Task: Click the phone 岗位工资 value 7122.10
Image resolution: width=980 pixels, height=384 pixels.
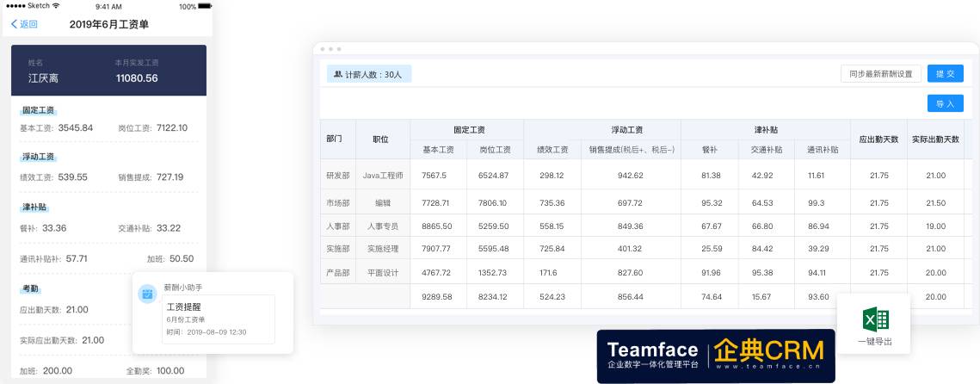Action: [x=172, y=127]
